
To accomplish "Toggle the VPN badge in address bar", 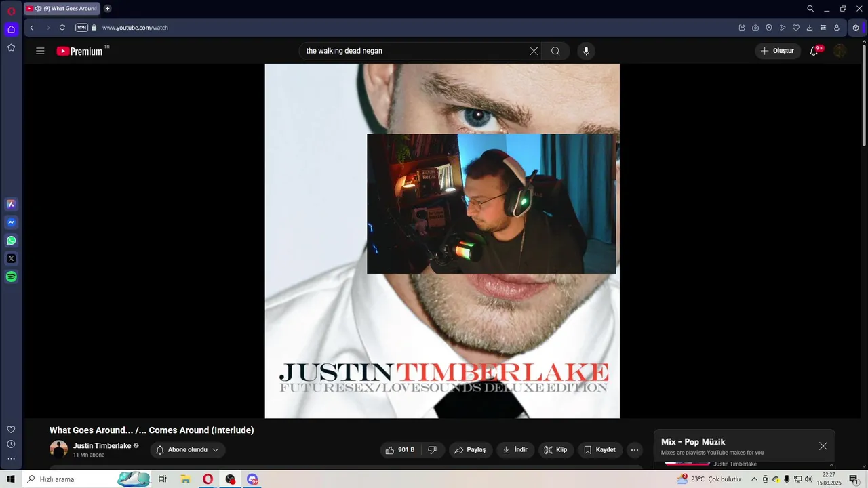I will [x=81, y=28].
